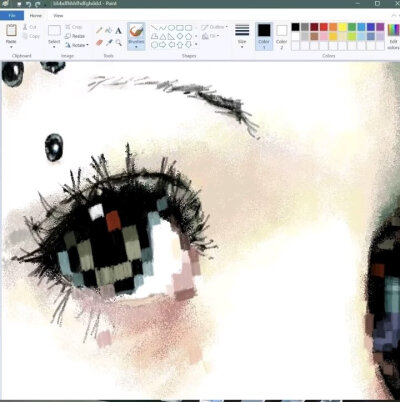This screenshot has height=402, width=400.
Task: Open the File menu
Action: click(12, 16)
